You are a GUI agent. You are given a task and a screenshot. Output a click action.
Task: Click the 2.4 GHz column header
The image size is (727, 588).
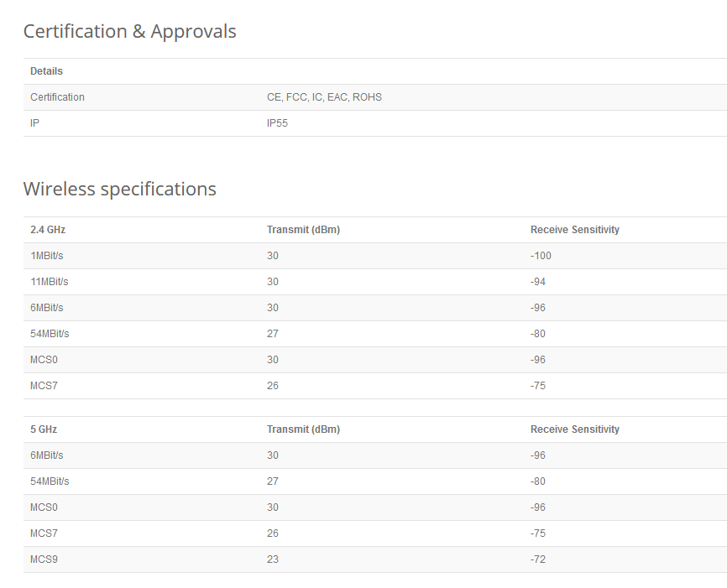48,230
